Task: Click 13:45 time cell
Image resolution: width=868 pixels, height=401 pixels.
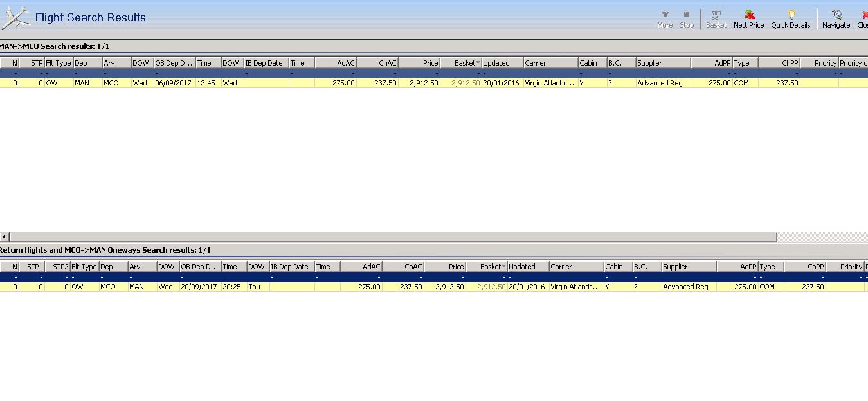Action: point(208,83)
